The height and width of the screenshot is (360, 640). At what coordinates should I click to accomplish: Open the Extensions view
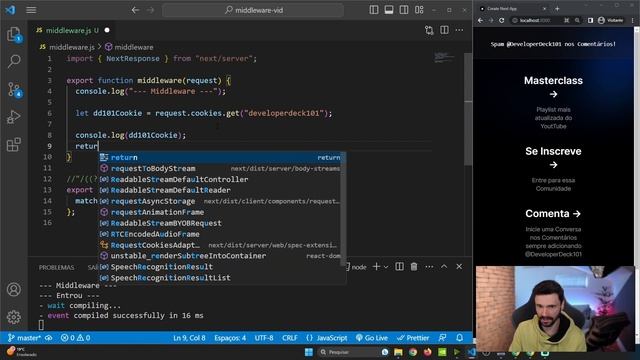coord(13,144)
